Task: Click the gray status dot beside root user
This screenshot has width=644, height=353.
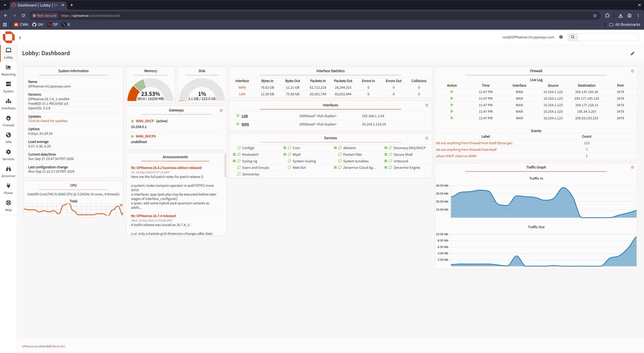Action: pos(561,37)
